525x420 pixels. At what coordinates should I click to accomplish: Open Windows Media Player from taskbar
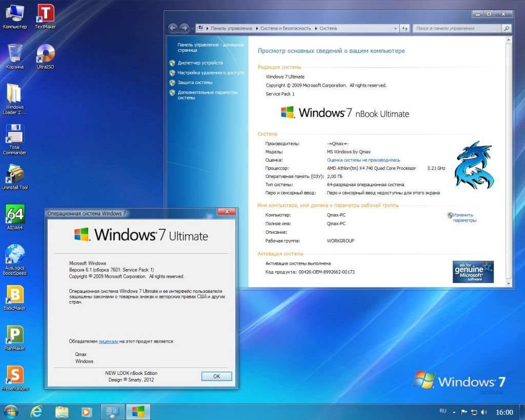(x=87, y=411)
